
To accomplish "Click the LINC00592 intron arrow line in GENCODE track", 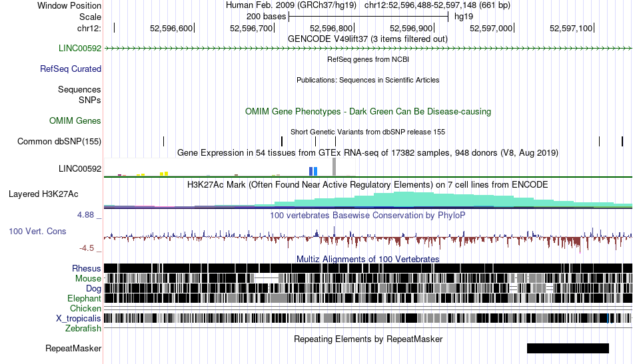I will [368, 49].
